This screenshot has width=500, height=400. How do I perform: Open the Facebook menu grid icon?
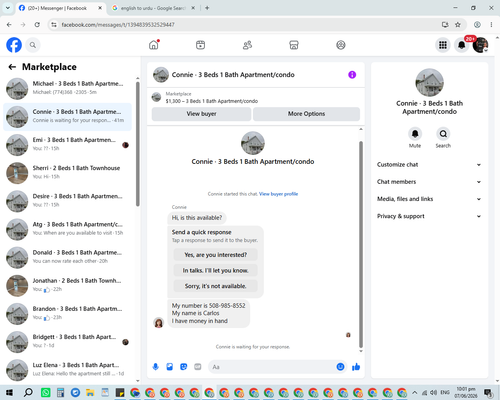point(443,45)
